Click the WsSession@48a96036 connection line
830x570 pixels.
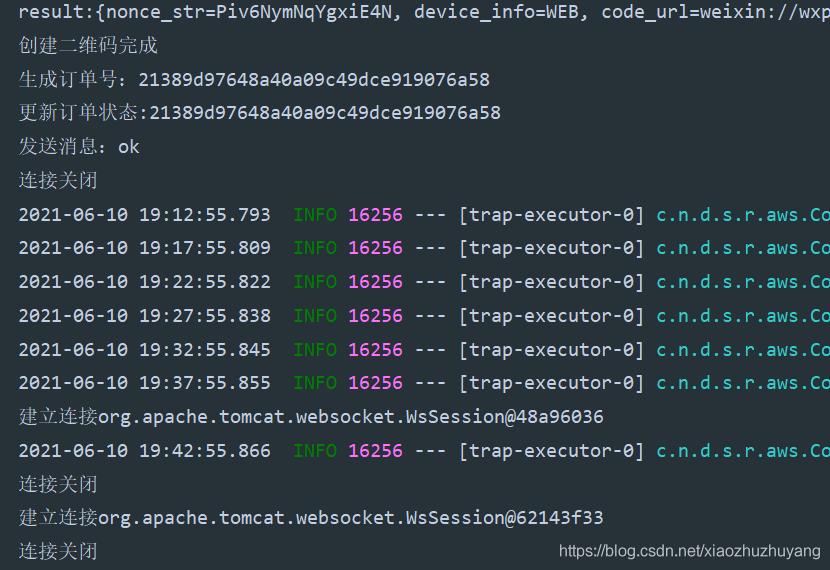pos(311,417)
